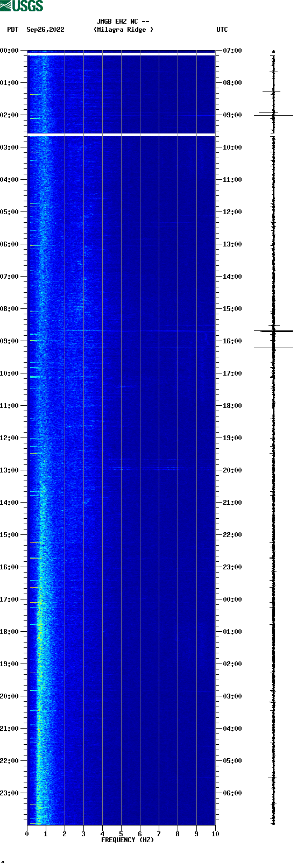Click the PDT time label '09:00'
The height and width of the screenshot is (868, 297).
[x=10, y=341]
